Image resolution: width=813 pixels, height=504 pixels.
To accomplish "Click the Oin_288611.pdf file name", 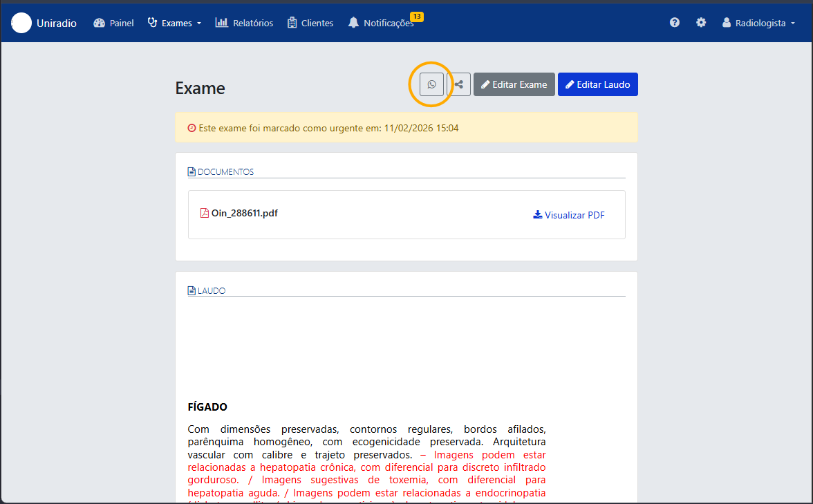I will coord(245,213).
